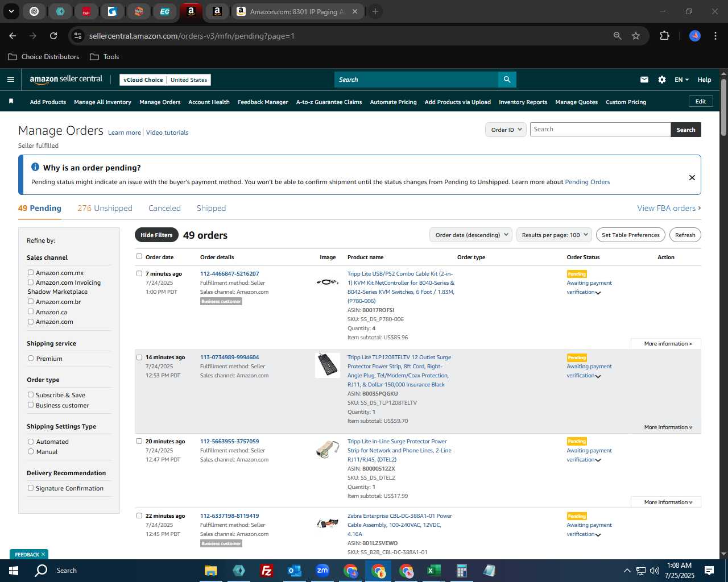Reload the page with browser refresh icon
728x582 pixels.
click(53, 36)
